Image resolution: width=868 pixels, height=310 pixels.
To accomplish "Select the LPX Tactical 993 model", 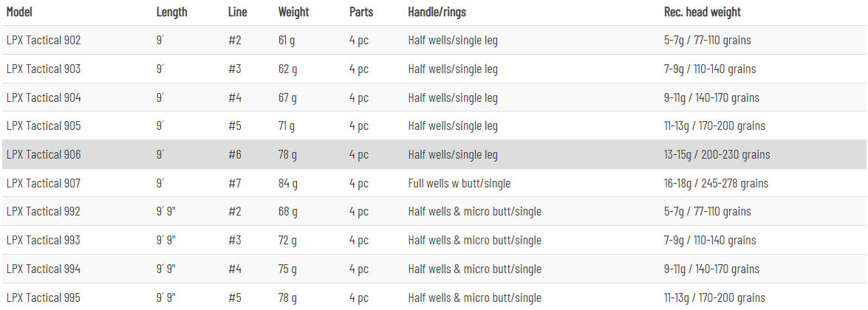I will click(x=43, y=241).
